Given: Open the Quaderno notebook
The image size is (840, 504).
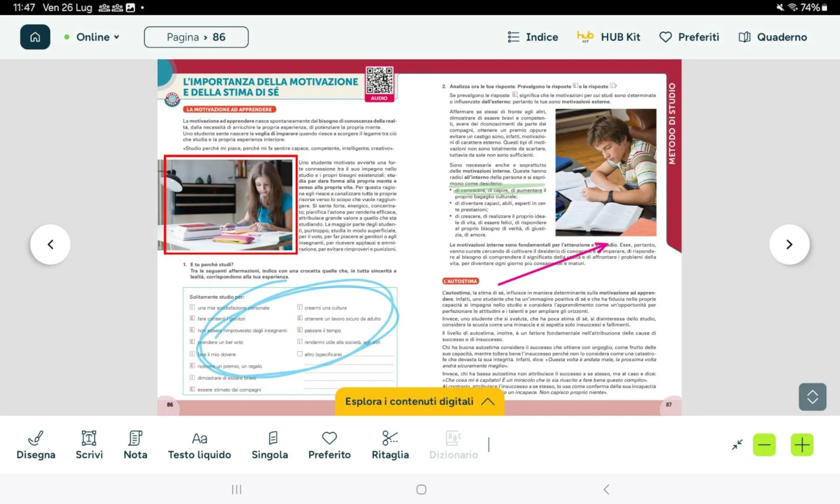Looking at the screenshot, I should tap(773, 37).
